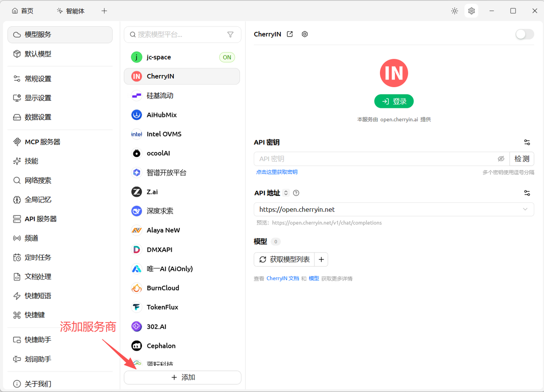
Task: Click the 获取模型列表 button
Action: pyautogui.click(x=284, y=259)
